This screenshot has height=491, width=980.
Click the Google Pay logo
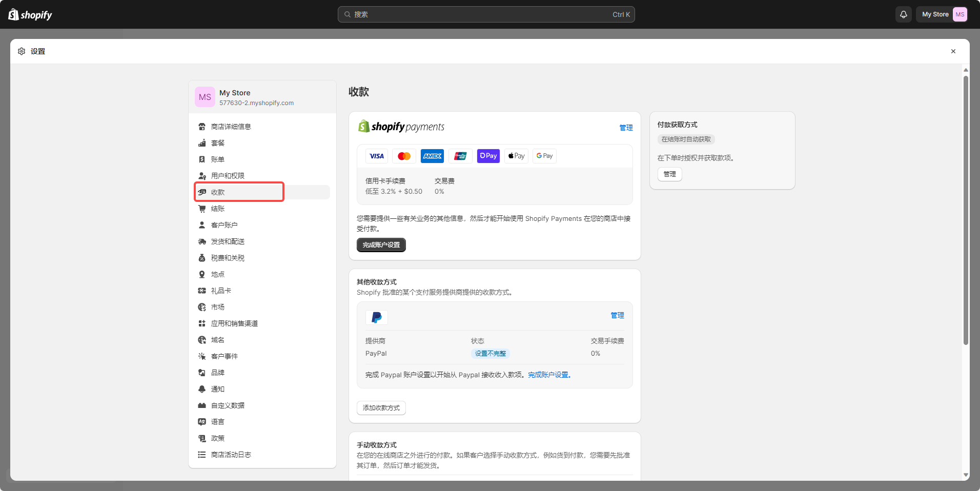(544, 156)
